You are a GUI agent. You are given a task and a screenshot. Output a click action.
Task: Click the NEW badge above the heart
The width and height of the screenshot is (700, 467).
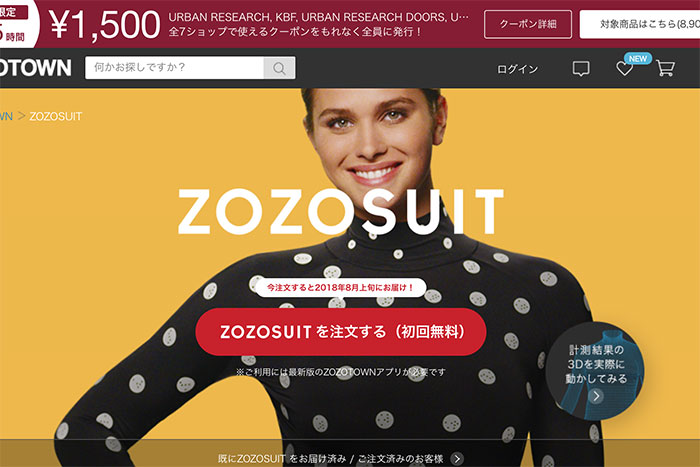pos(638,58)
